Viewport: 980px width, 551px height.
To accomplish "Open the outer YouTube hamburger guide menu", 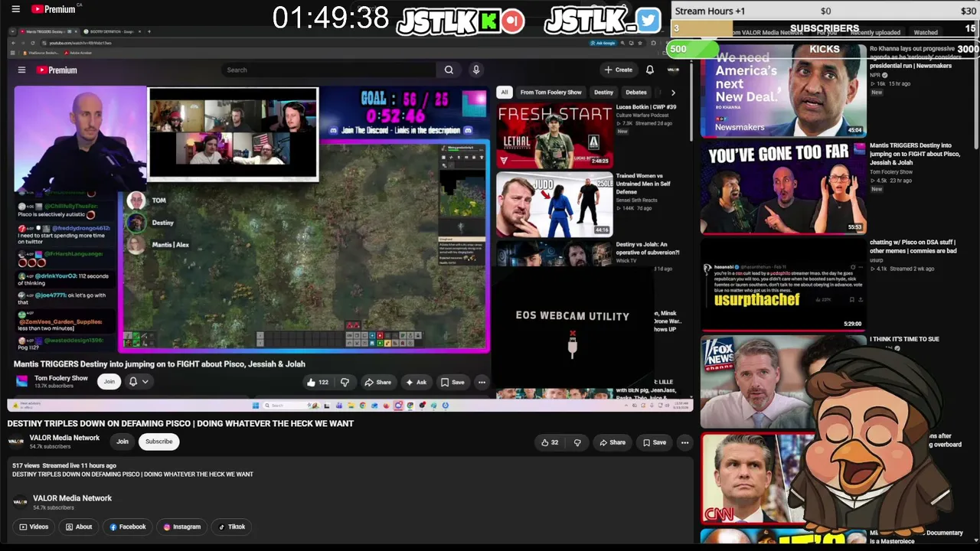I will pos(15,9).
